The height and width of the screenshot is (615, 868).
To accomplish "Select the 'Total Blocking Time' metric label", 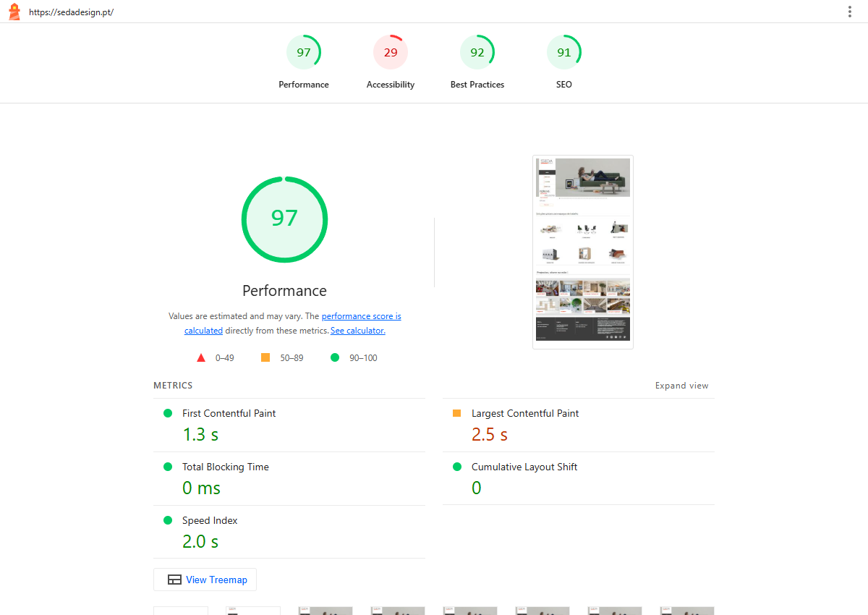I will tap(226, 467).
